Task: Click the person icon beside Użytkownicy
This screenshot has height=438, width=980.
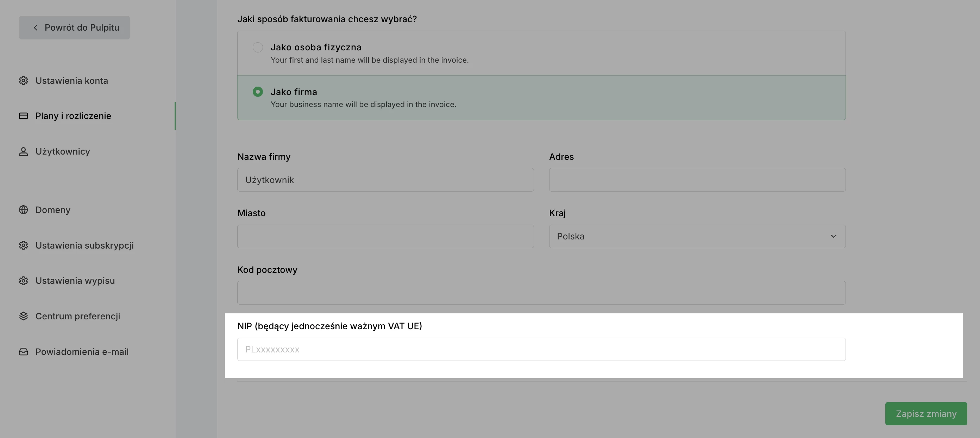Action: 24,151
